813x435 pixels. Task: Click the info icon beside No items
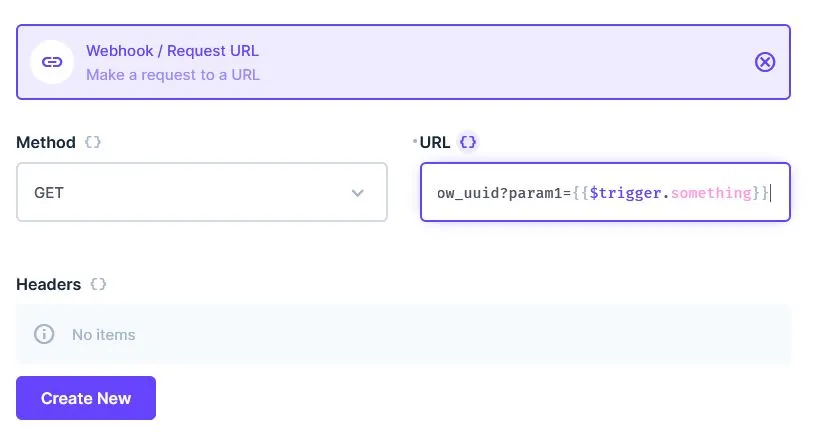click(x=44, y=334)
